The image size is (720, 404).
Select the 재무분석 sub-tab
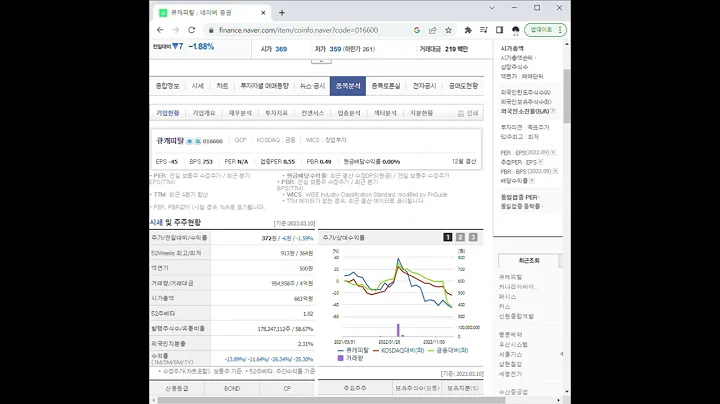240,113
